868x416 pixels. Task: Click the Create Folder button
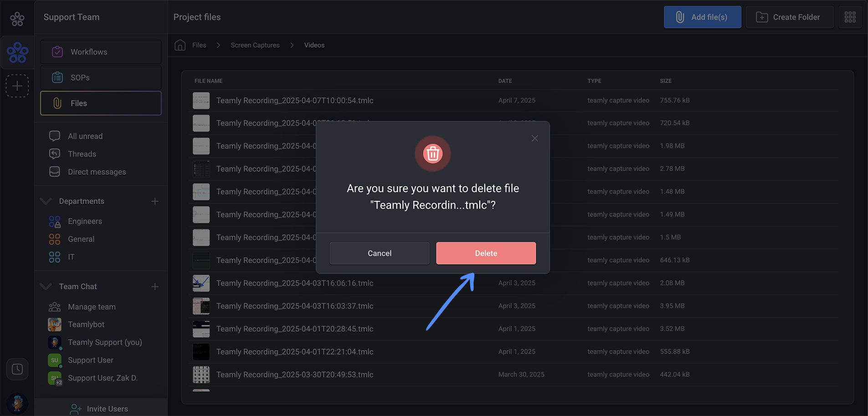point(790,17)
